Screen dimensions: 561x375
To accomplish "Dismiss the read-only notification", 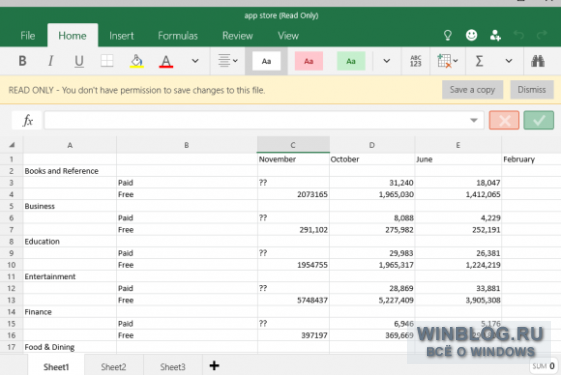I will 532,90.
